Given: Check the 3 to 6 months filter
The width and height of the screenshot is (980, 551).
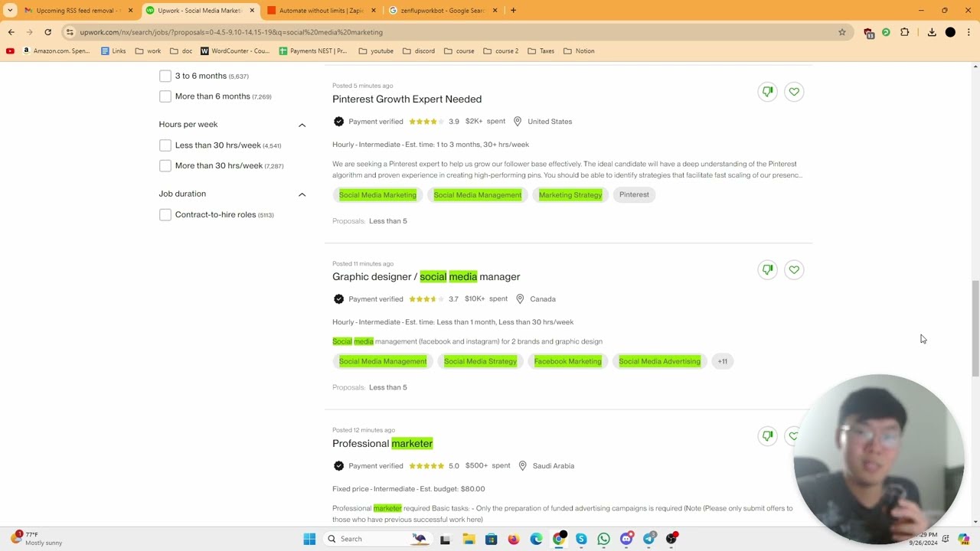Looking at the screenshot, I should 165,76.
